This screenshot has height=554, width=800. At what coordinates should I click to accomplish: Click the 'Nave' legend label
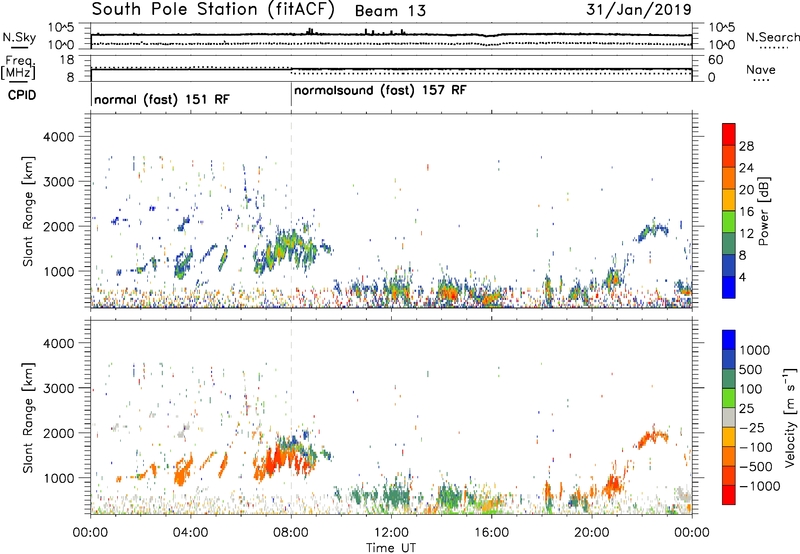click(x=761, y=70)
